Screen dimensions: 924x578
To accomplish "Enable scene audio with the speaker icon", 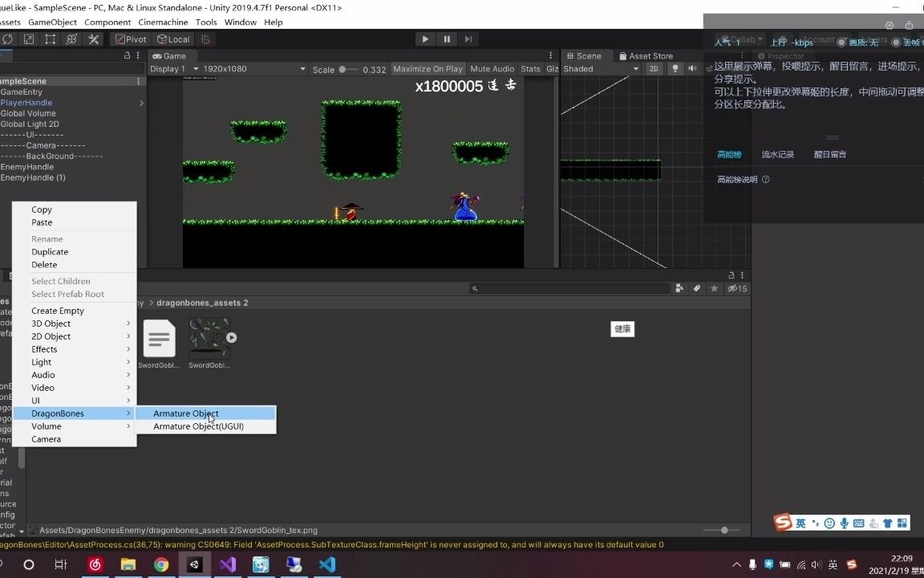I will click(691, 68).
